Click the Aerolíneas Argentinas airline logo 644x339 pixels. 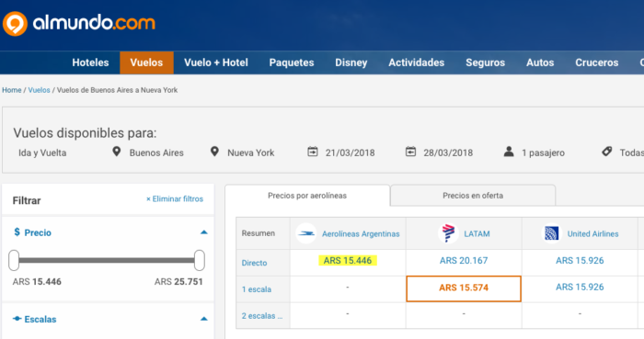(306, 233)
